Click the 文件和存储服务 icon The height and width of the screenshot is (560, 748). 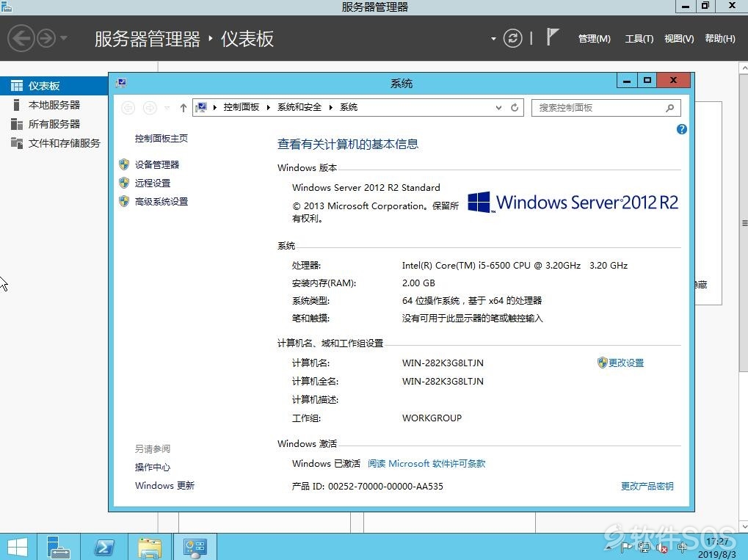click(x=17, y=142)
